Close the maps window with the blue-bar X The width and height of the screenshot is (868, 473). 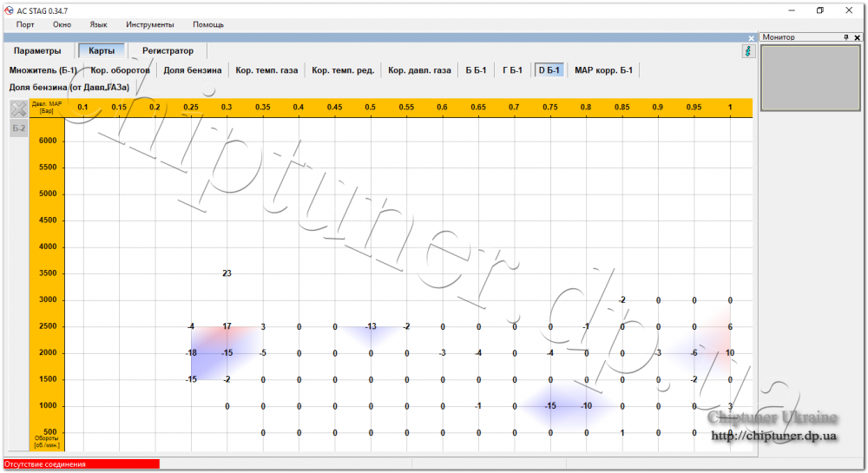click(751, 38)
